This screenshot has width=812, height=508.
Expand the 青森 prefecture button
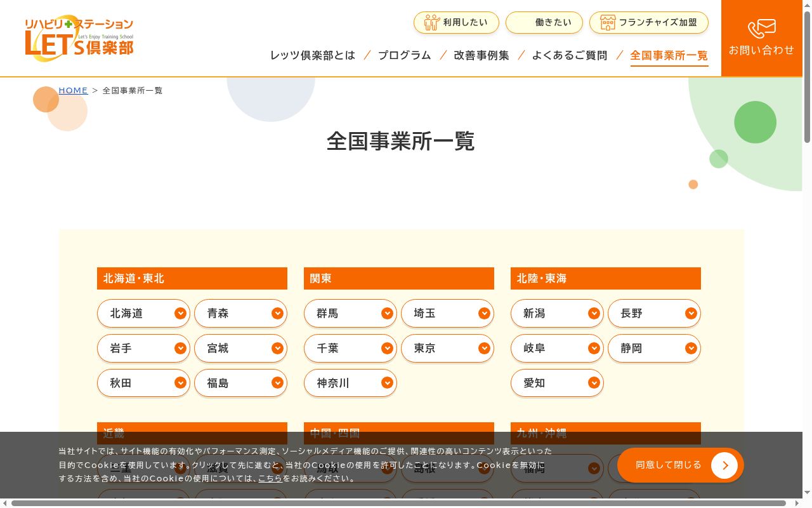coord(240,313)
